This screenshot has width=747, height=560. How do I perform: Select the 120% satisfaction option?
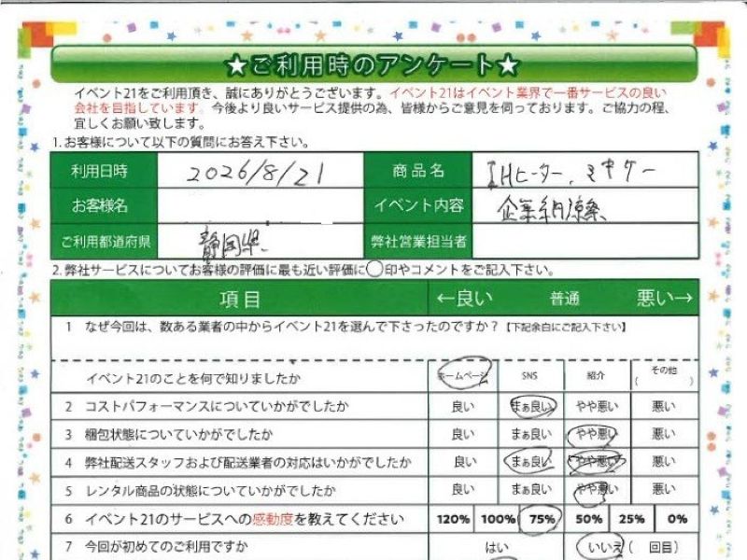[x=453, y=519]
